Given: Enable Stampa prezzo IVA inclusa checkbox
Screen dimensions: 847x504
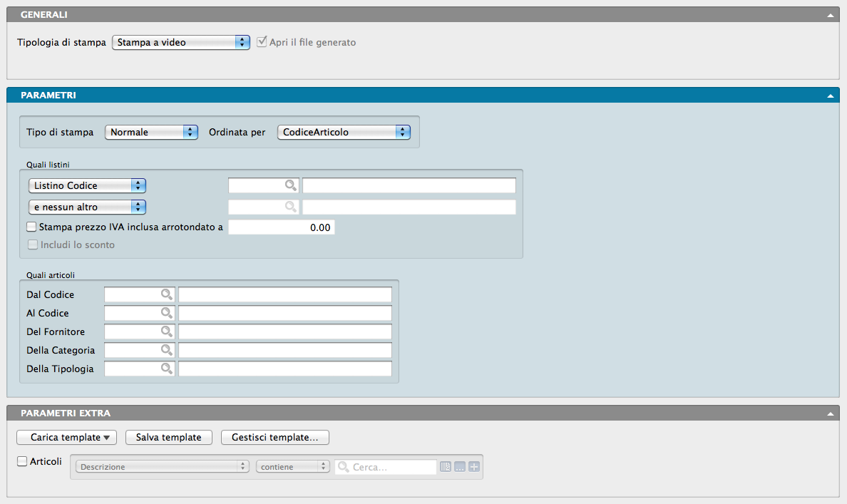Looking at the screenshot, I should coord(31,227).
